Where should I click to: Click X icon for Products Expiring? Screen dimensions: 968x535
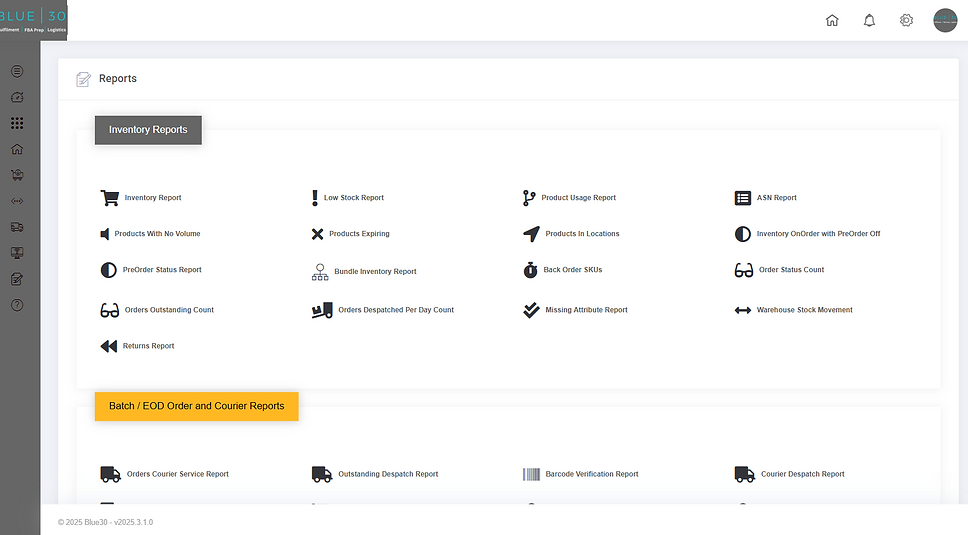pos(317,234)
